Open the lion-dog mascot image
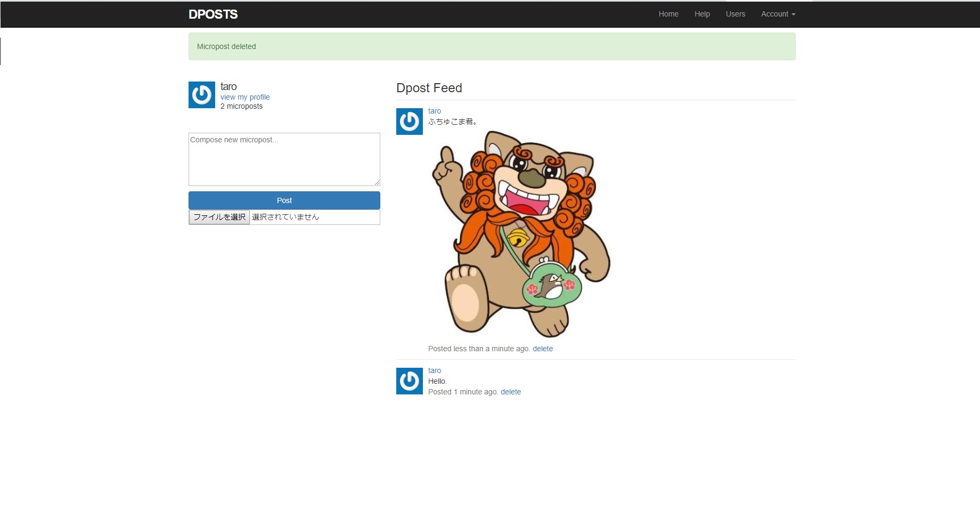This screenshot has height=517, width=980. pyautogui.click(x=521, y=235)
